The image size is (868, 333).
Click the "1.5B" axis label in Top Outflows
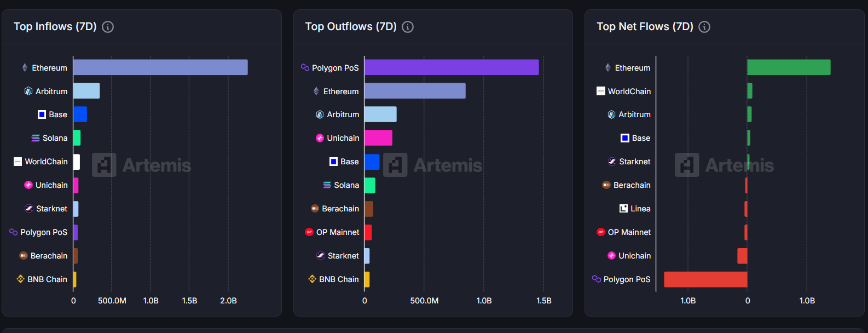pos(544,301)
